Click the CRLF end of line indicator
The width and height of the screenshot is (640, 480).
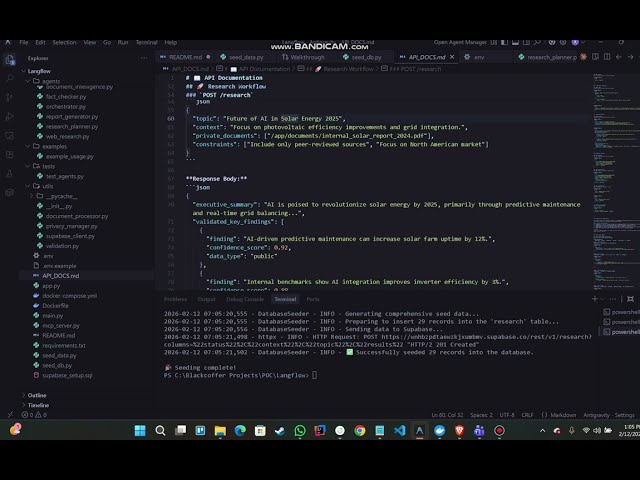coord(527,415)
